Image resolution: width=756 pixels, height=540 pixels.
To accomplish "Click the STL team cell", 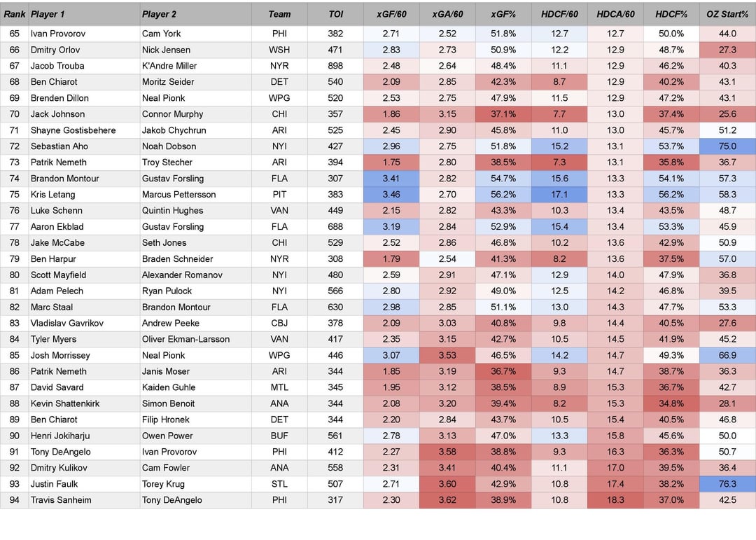I will (279, 484).
